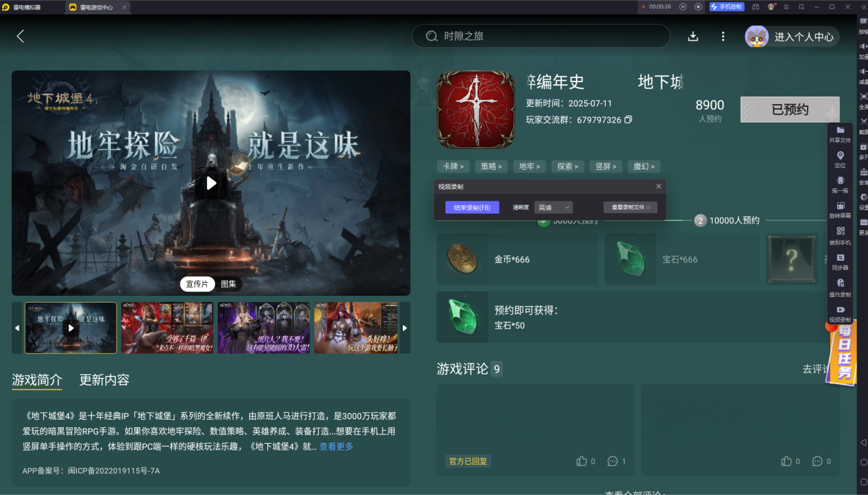Open the 地牢 tag
The image size is (868, 495).
click(530, 166)
